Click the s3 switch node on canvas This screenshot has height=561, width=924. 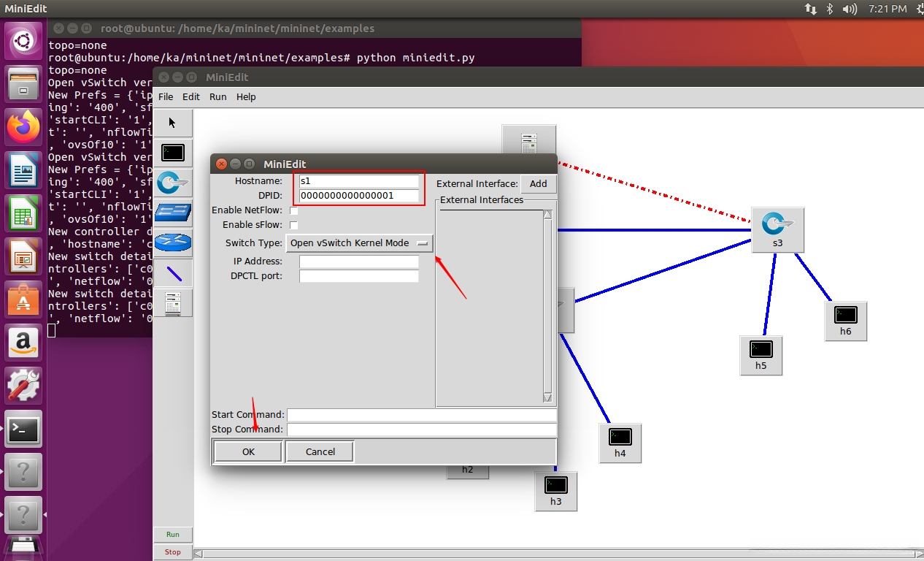777,230
